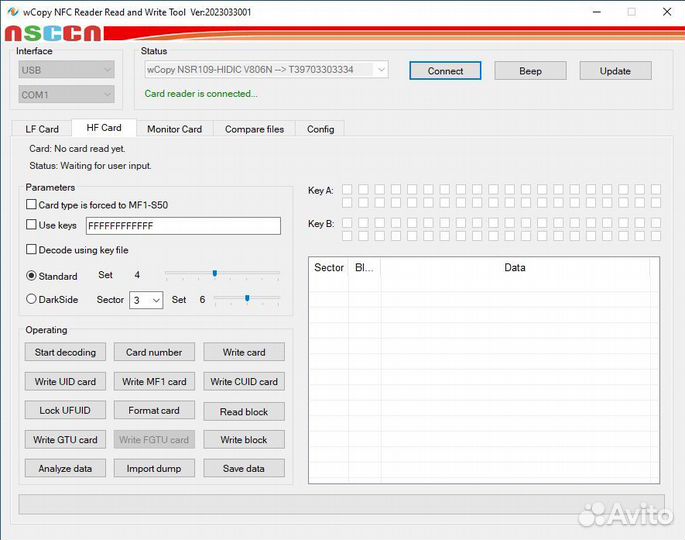Open the Compare files tab
The image size is (685, 540).
(254, 129)
